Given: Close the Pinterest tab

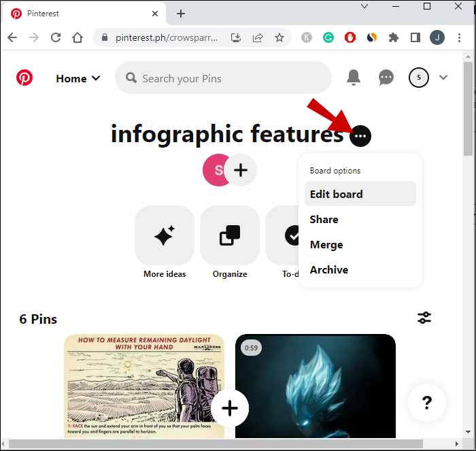Looking at the screenshot, I should (155, 14).
